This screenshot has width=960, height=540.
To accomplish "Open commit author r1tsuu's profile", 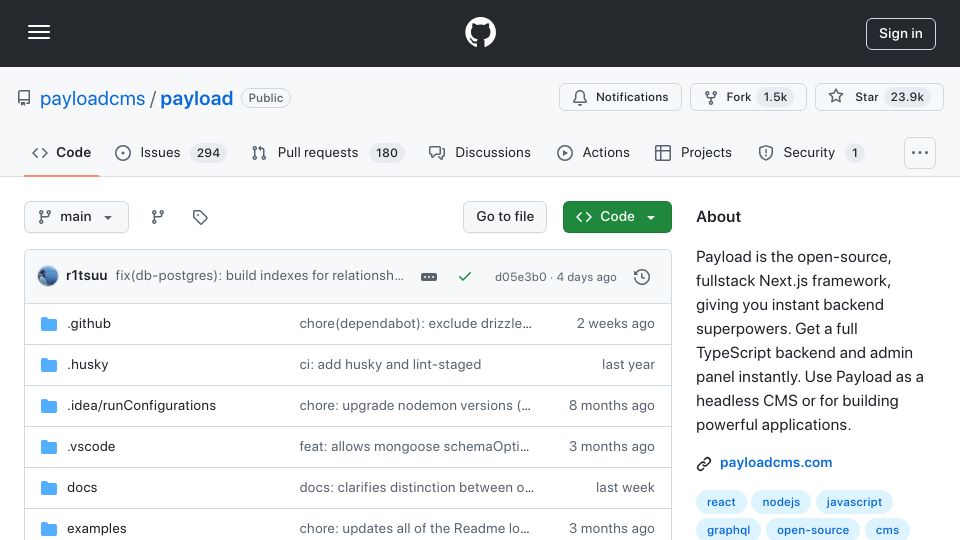I will pos(86,276).
